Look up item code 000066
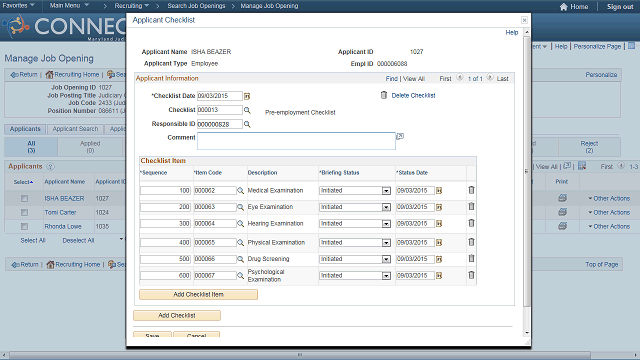 [240, 259]
